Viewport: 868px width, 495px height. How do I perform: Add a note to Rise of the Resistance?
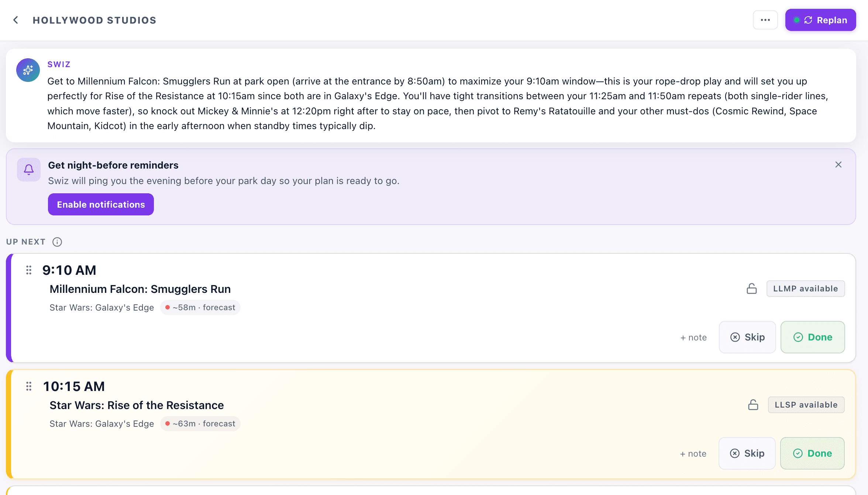(693, 454)
